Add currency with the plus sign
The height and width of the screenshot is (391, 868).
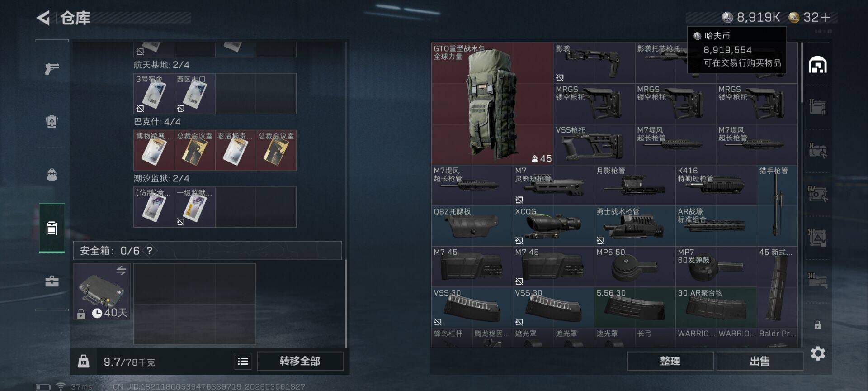[x=826, y=17]
